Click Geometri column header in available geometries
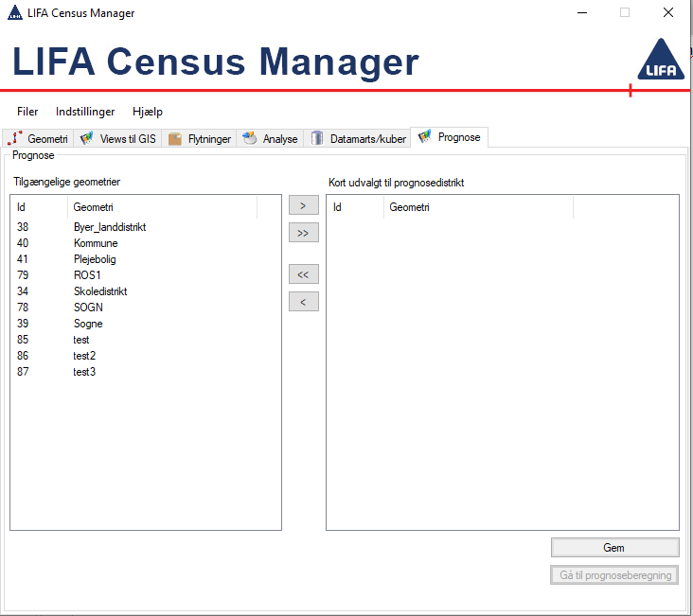Screen dimensions: 693x616 [162, 207]
